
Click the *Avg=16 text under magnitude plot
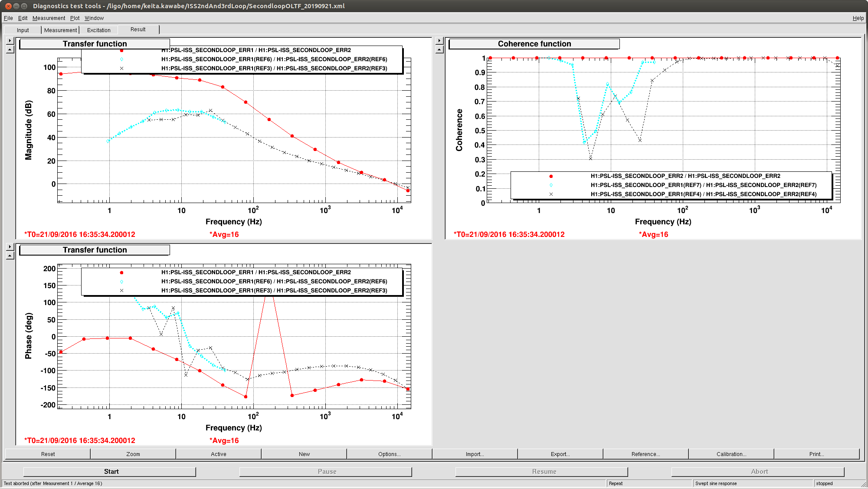tap(224, 234)
